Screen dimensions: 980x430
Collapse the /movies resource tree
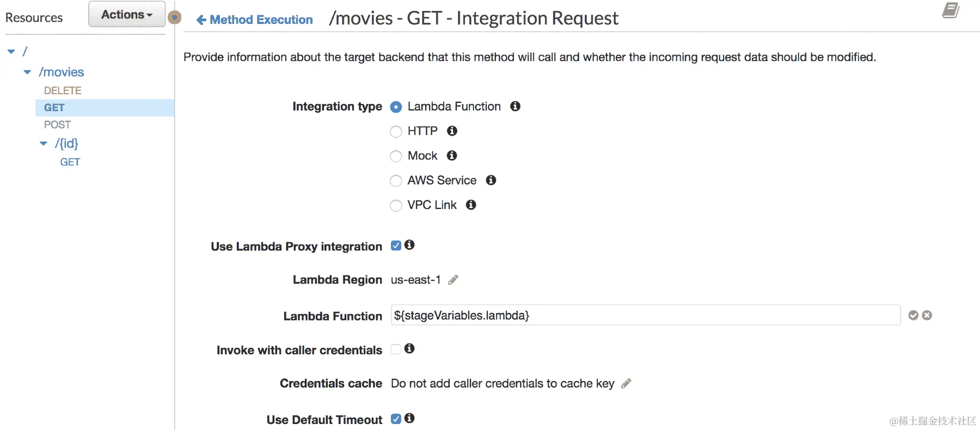tap(27, 72)
